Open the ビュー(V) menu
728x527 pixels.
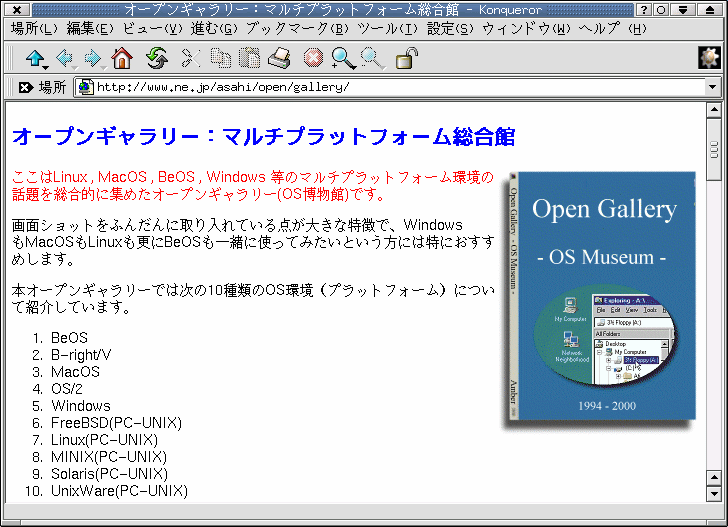click(x=152, y=29)
